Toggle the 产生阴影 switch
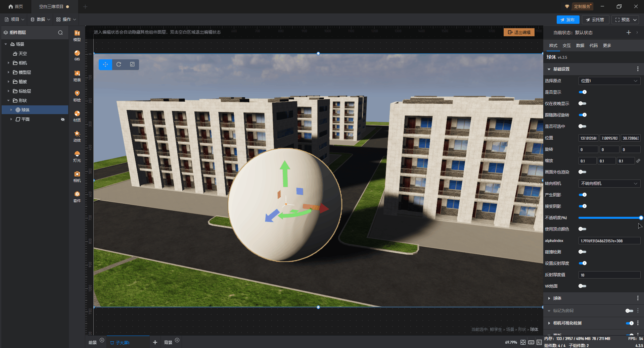This screenshot has width=644, height=348. coord(583,195)
